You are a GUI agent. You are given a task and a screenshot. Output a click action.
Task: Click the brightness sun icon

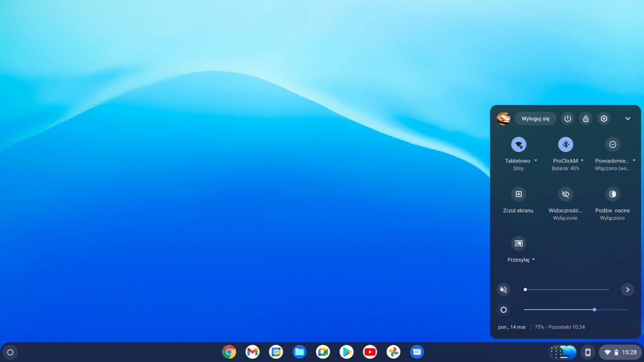504,310
